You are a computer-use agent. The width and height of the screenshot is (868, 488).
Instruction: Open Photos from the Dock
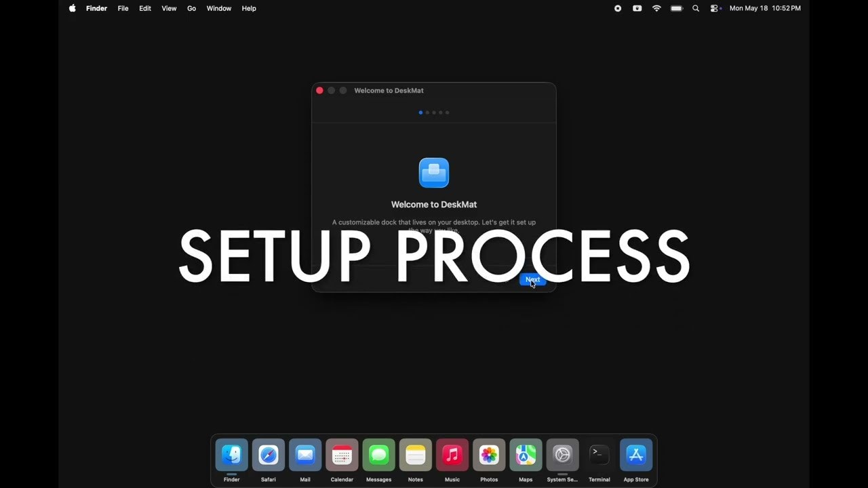[x=489, y=455]
